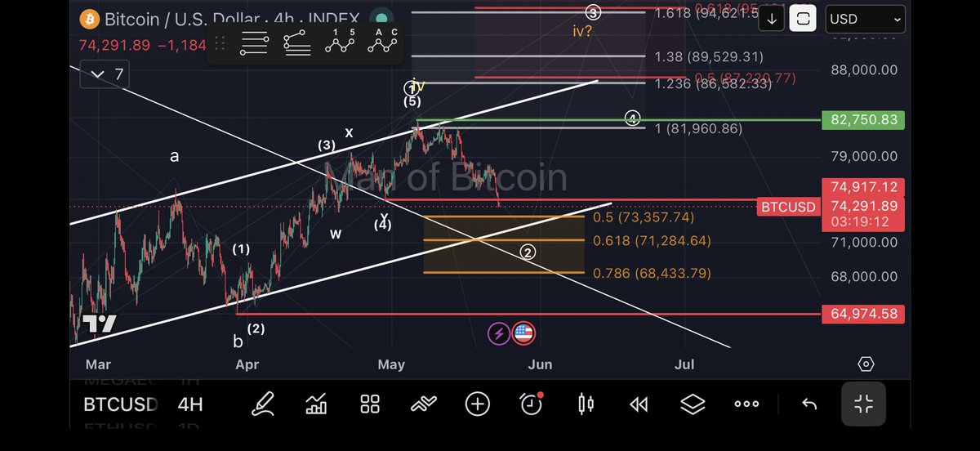Grab the drawing toolbar dotted handle
980x451 pixels.
pyautogui.click(x=219, y=44)
